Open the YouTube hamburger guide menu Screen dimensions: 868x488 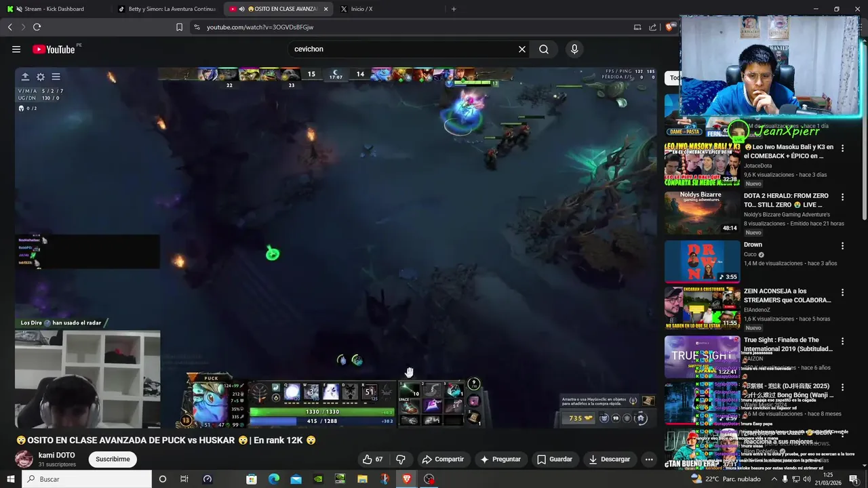click(x=16, y=49)
